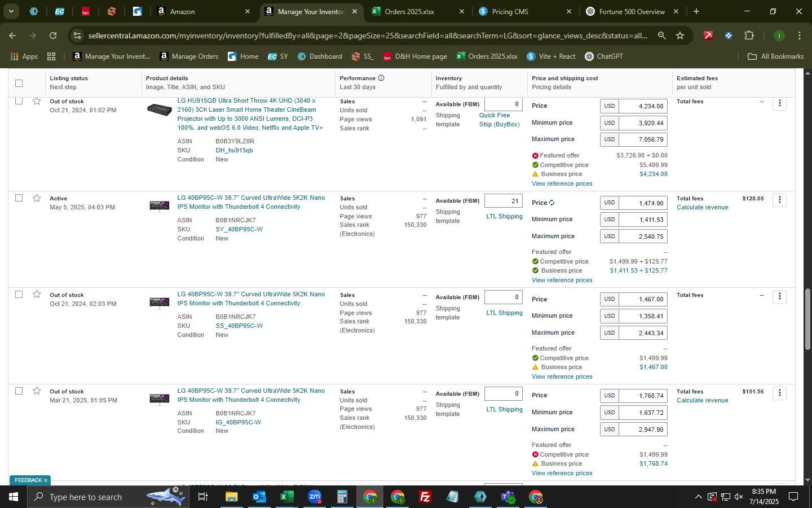Viewport: 812px width, 508px height.
Task: Edit the minimum price field showing 1,358.41
Action: (643, 316)
